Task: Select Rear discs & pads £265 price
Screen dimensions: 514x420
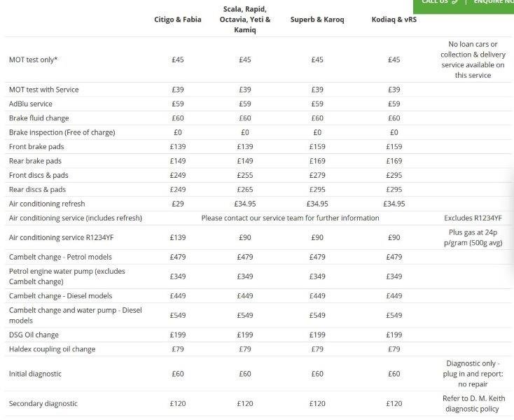Action: click(x=245, y=190)
